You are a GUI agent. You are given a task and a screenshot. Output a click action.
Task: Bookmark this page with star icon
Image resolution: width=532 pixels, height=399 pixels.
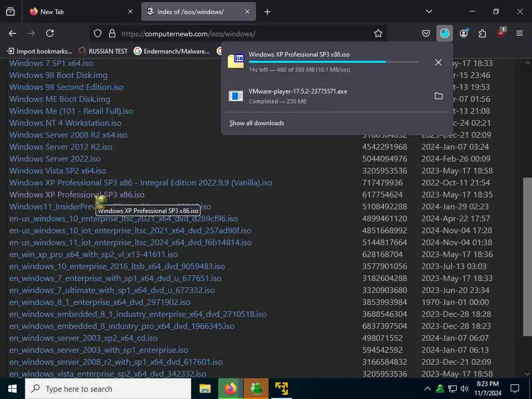[x=378, y=33]
